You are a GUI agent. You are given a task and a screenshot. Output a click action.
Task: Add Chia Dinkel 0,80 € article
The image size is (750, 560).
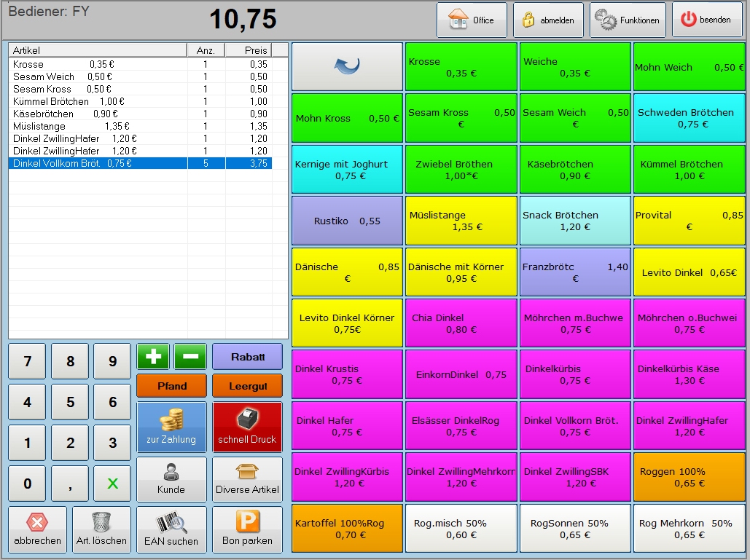[x=461, y=323]
